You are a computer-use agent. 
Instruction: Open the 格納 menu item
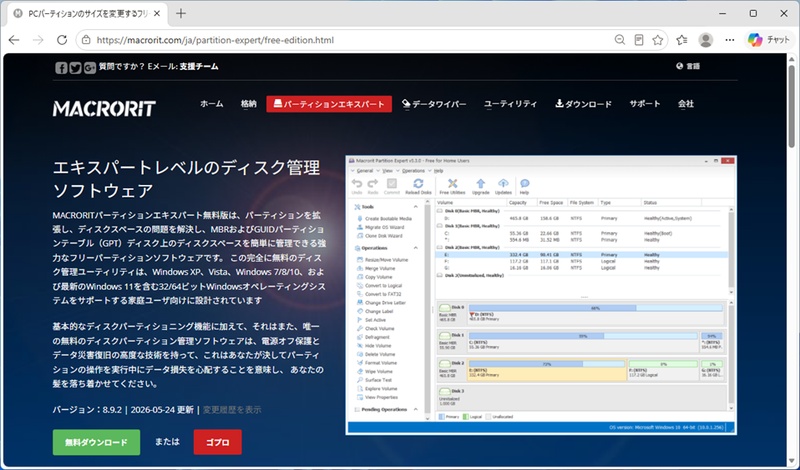point(248,104)
